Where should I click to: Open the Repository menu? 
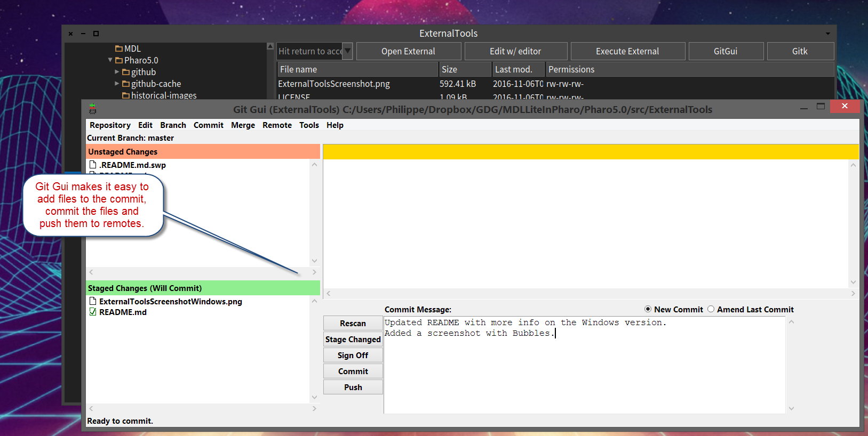click(110, 125)
